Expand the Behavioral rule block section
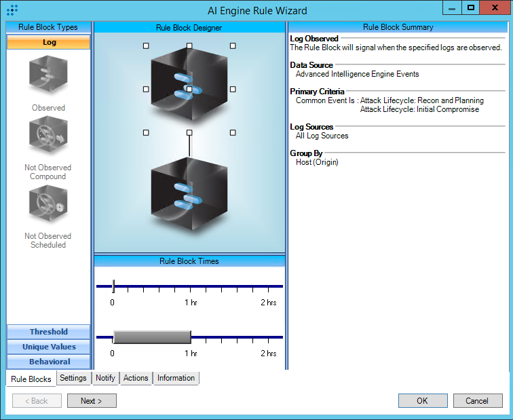This screenshot has height=420, width=513. pyautogui.click(x=48, y=362)
